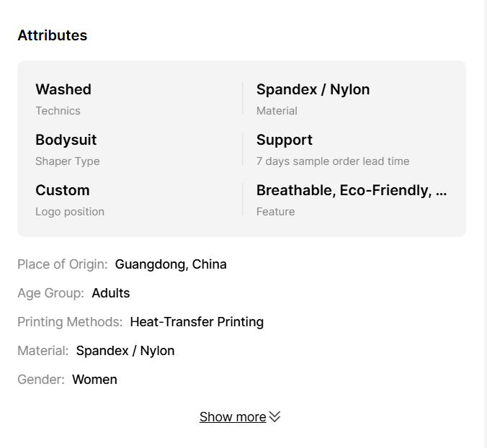Click the Technics label under Washed
Viewport: 487px width, 448px height.
[58, 111]
